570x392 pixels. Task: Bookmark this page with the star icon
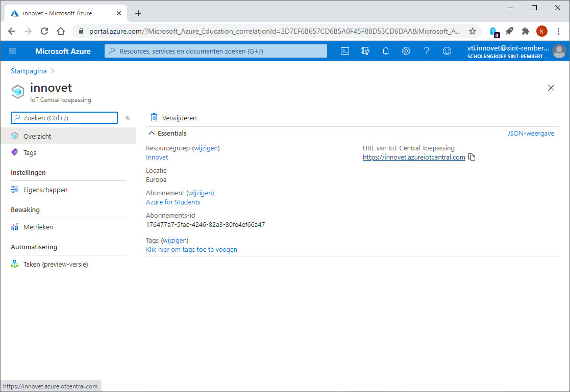tap(472, 31)
